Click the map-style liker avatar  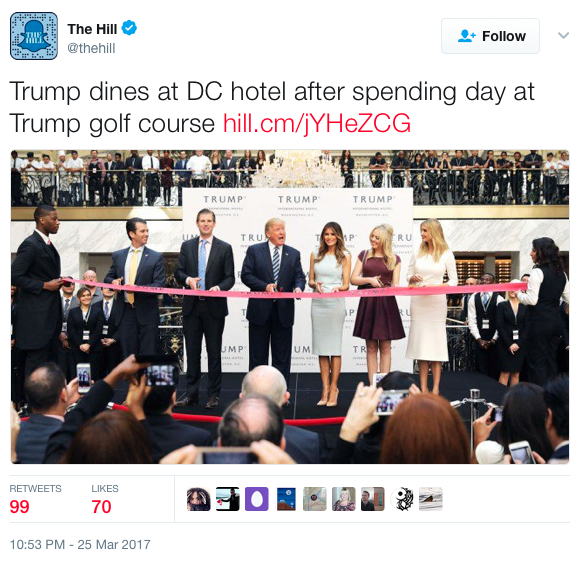click(315, 499)
